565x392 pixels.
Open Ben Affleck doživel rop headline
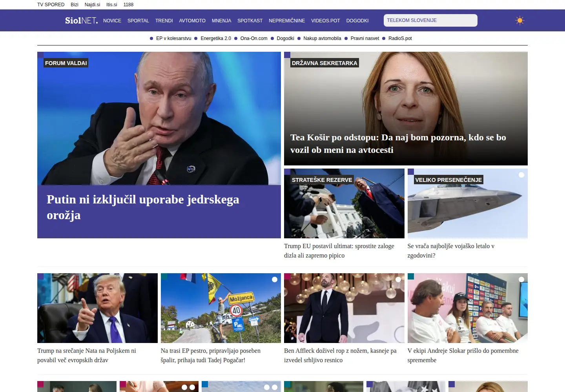340,356
